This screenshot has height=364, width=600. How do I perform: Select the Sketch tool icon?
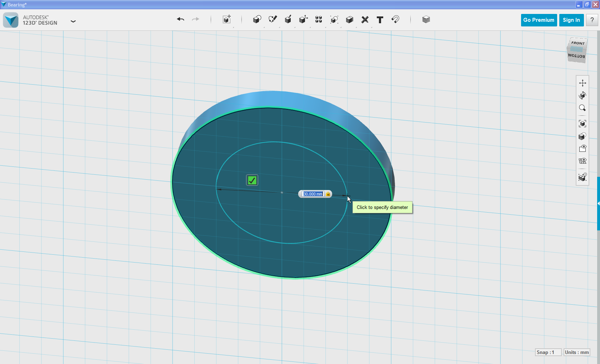pos(272,19)
